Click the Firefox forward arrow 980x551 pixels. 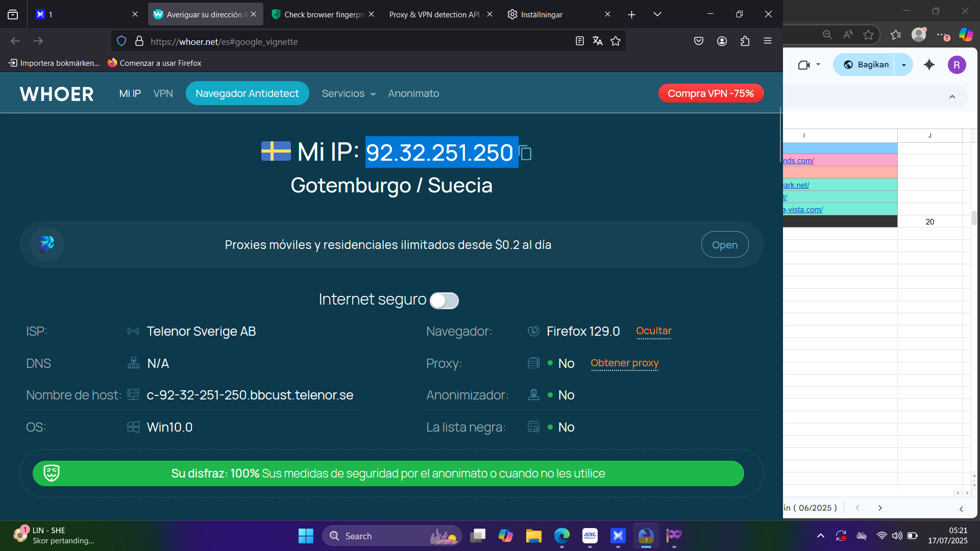pos(38,41)
